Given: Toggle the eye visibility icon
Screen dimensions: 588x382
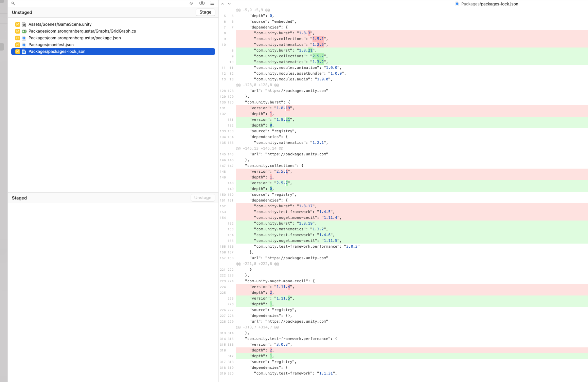Looking at the screenshot, I should tap(202, 3).
